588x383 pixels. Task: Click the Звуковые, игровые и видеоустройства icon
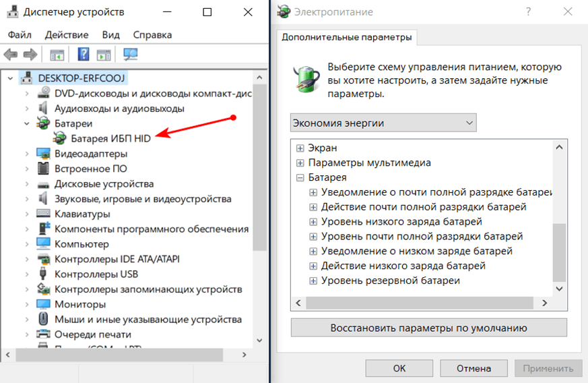coord(43,199)
